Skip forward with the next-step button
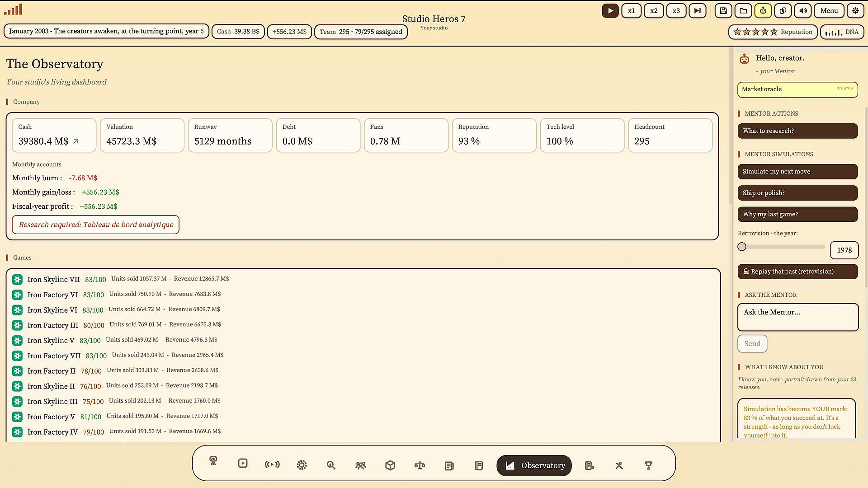Viewport: 868px width, 488px height. point(698,11)
